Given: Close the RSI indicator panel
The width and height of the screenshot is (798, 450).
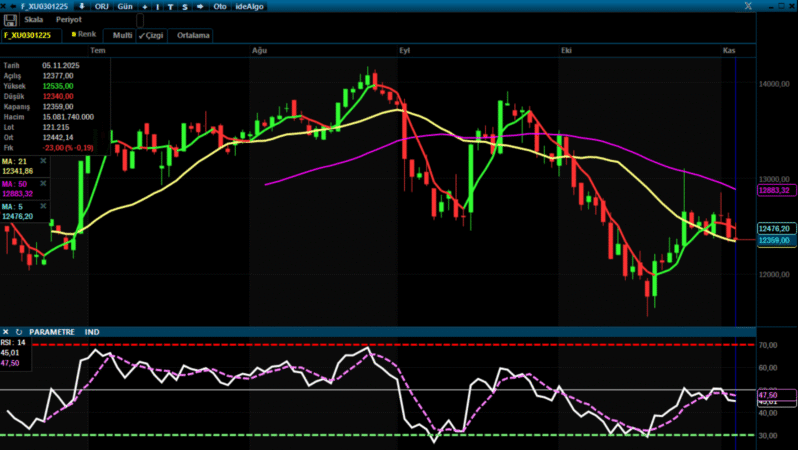Looking at the screenshot, I should coord(6,331).
